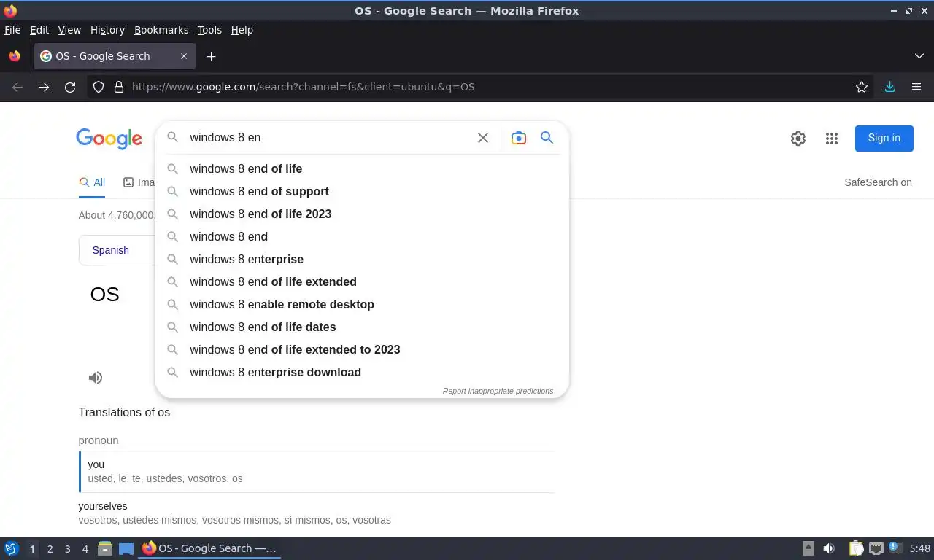Open network tray icon
934x560 pixels.
pos(876,548)
